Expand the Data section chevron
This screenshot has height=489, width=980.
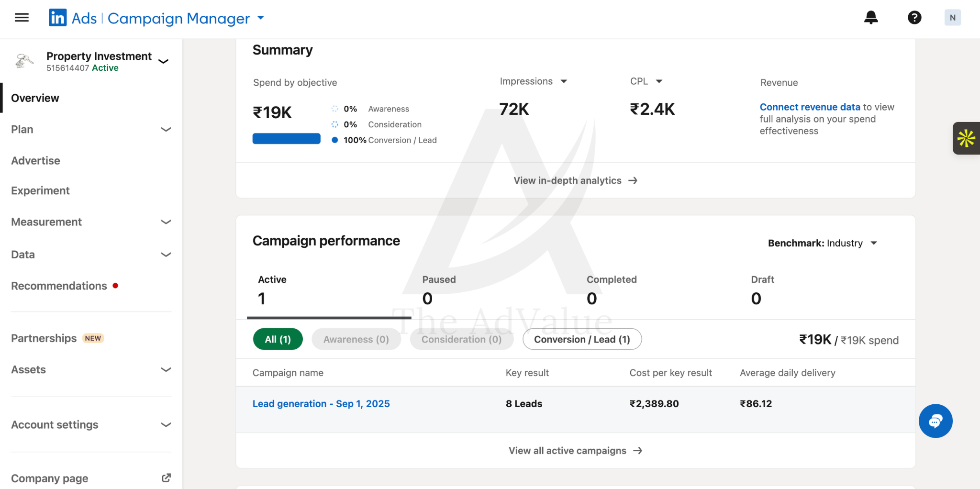[x=166, y=255]
